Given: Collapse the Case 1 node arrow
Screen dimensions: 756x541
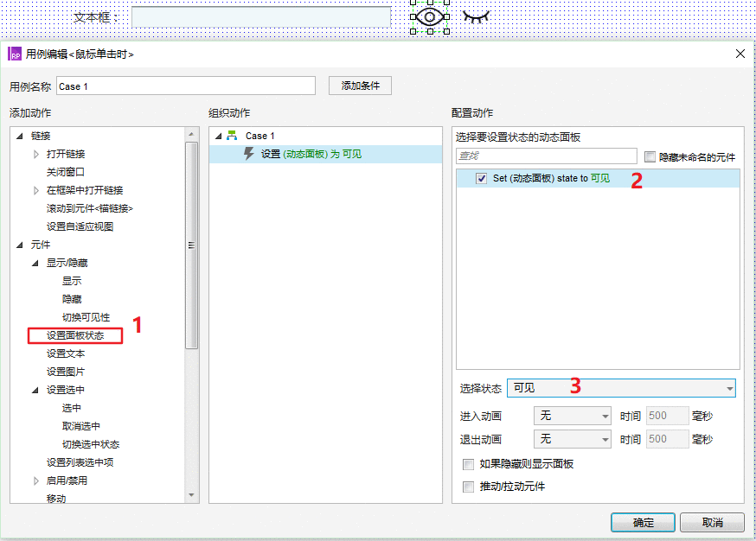Looking at the screenshot, I should (219, 137).
